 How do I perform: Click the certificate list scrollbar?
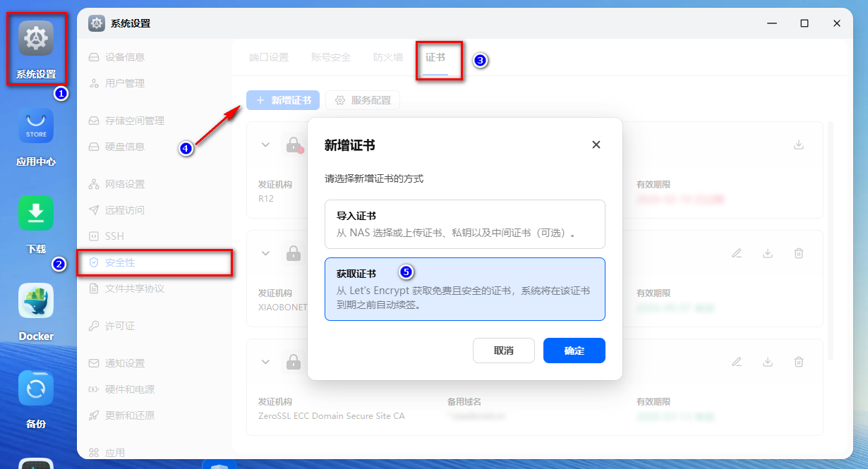(x=831, y=240)
